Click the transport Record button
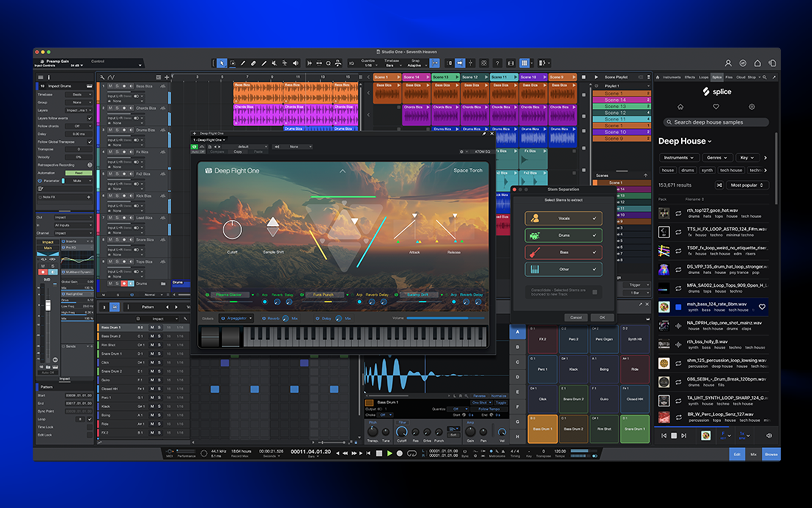Screen dimensions: 812x508 [x=399, y=453]
